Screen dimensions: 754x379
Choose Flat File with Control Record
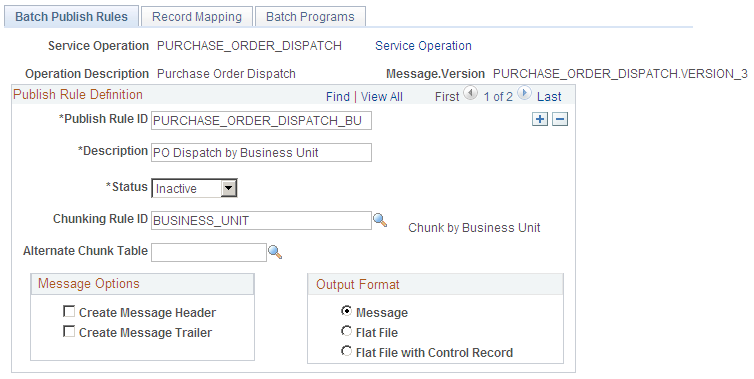point(346,351)
